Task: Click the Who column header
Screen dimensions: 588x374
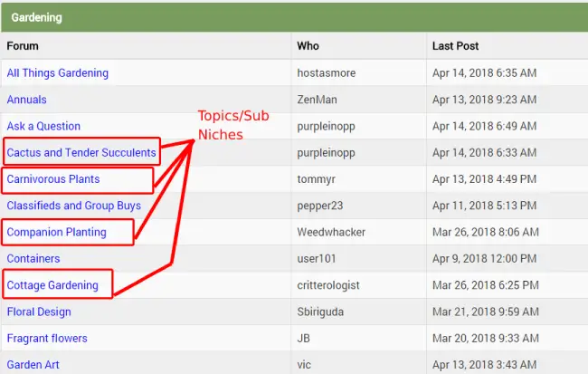Action: click(308, 46)
